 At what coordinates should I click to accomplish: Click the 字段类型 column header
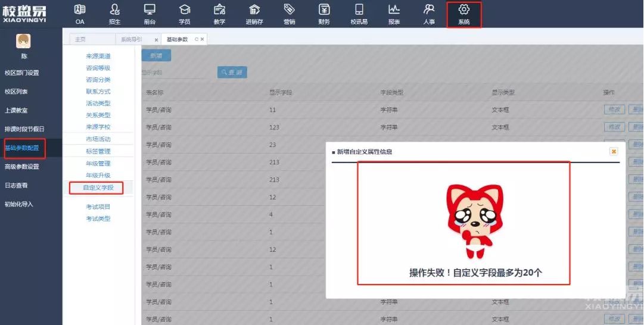point(392,93)
